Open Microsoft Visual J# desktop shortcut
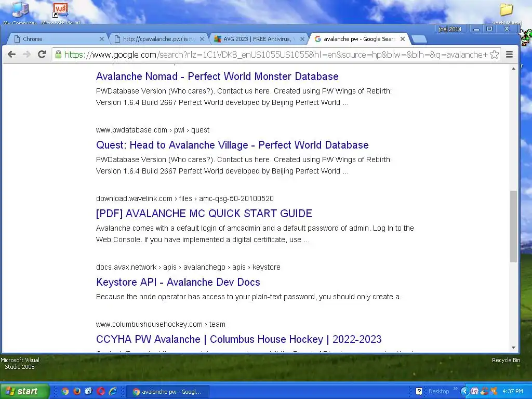Image resolution: width=532 pixels, height=399 pixels. [61, 12]
